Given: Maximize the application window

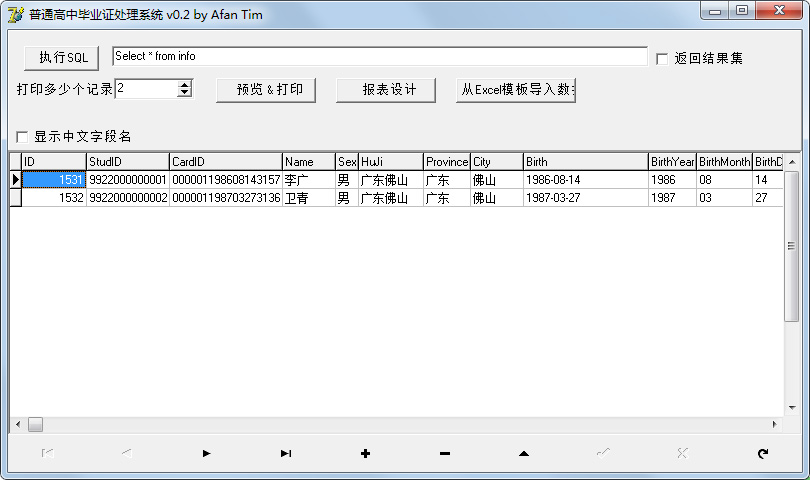Looking at the screenshot, I should [x=742, y=11].
